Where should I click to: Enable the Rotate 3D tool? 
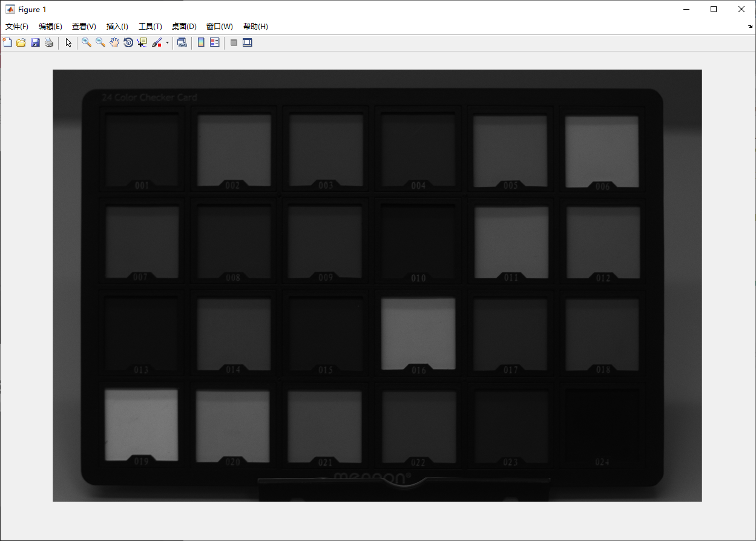tap(128, 42)
